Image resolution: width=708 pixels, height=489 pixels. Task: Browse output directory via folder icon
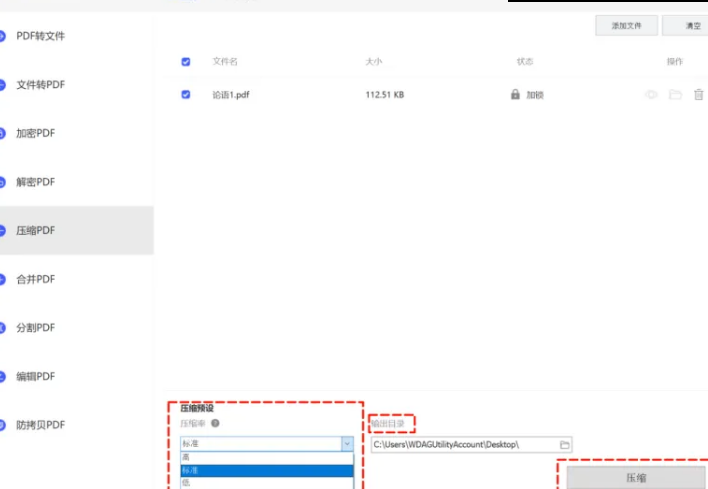pos(565,444)
